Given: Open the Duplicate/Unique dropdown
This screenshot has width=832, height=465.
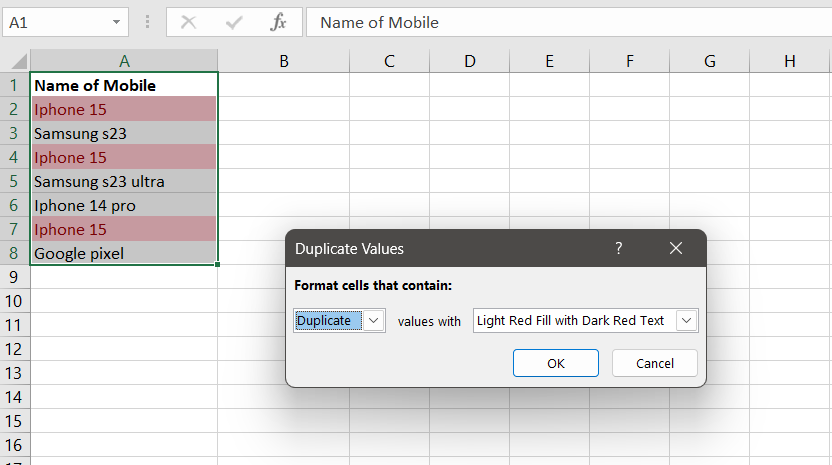Looking at the screenshot, I should point(374,320).
